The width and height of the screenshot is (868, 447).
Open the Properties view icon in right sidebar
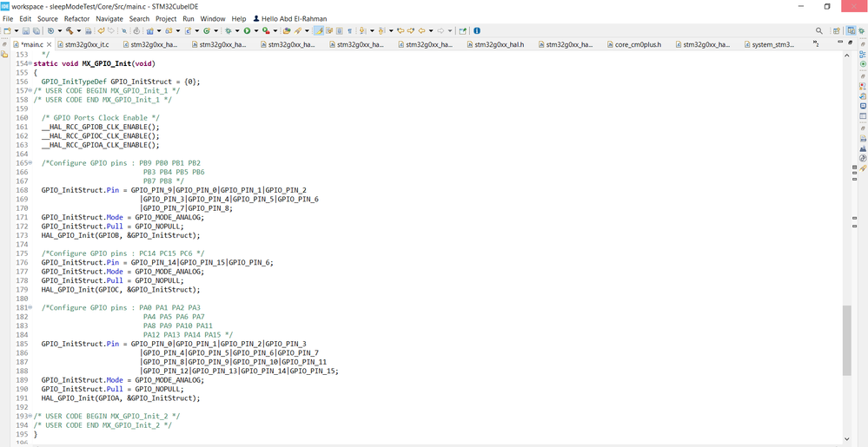(863, 115)
